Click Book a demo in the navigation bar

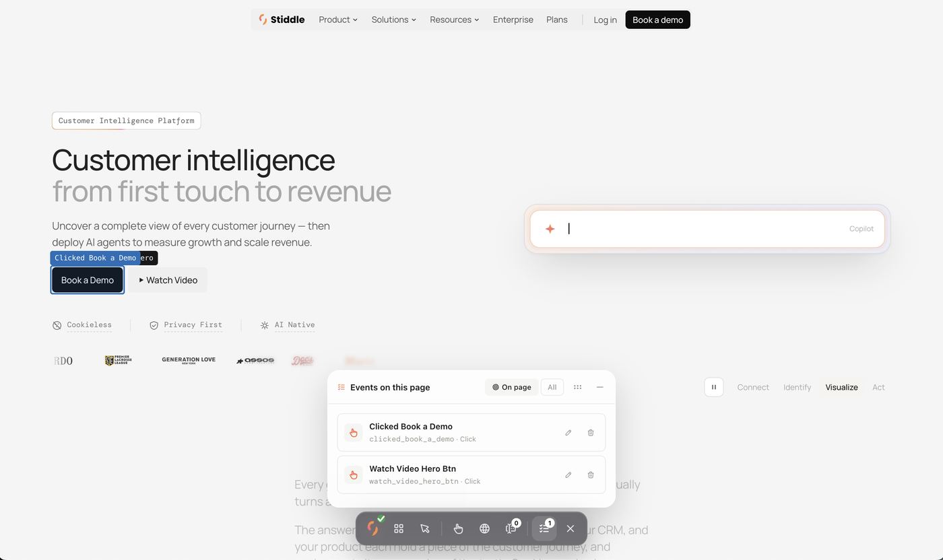(x=657, y=20)
